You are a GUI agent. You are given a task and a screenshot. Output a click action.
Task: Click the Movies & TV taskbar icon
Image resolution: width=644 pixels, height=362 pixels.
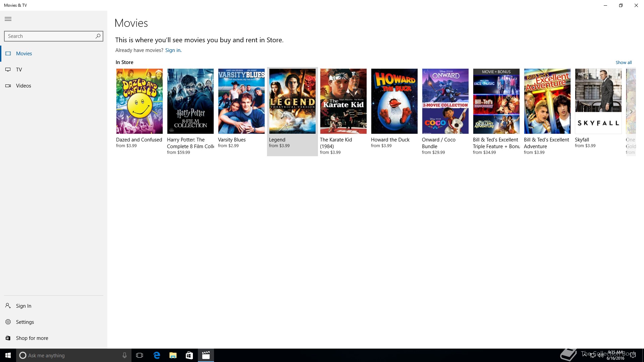tap(206, 355)
